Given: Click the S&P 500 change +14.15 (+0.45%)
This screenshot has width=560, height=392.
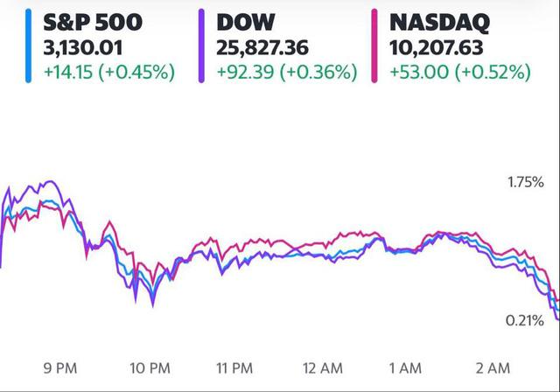Looking at the screenshot, I should tap(109, 72).
